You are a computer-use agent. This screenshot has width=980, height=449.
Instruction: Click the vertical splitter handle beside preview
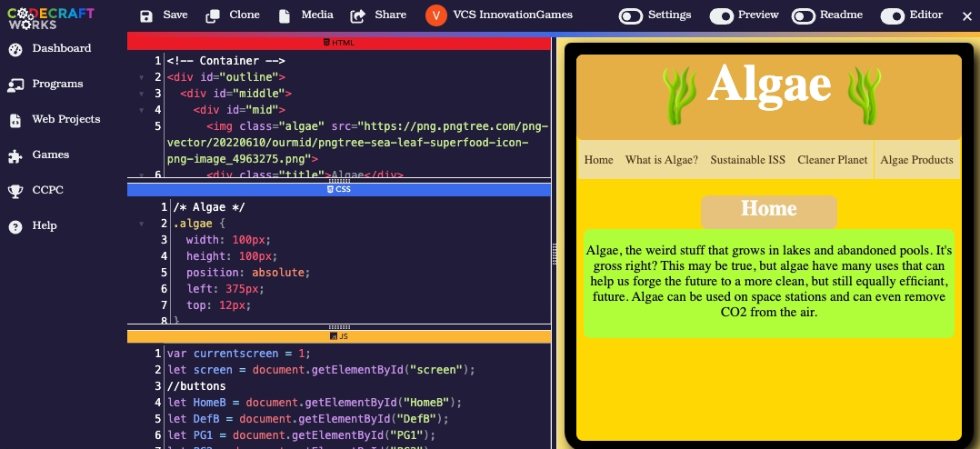554,254
